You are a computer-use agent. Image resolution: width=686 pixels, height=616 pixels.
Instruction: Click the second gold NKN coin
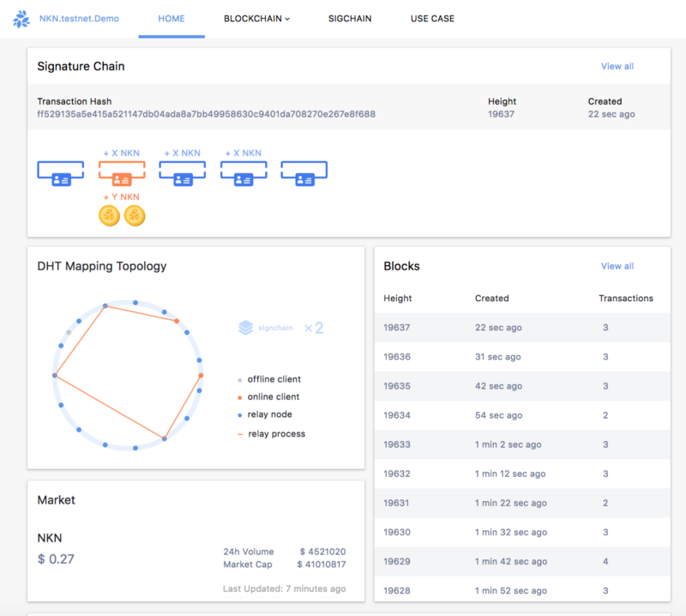coord(135,216)
